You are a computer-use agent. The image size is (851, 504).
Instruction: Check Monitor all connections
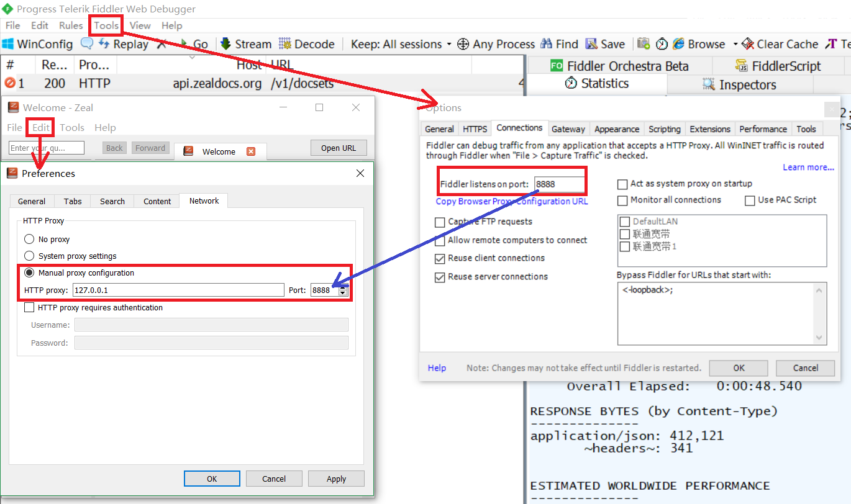(622, 200)
